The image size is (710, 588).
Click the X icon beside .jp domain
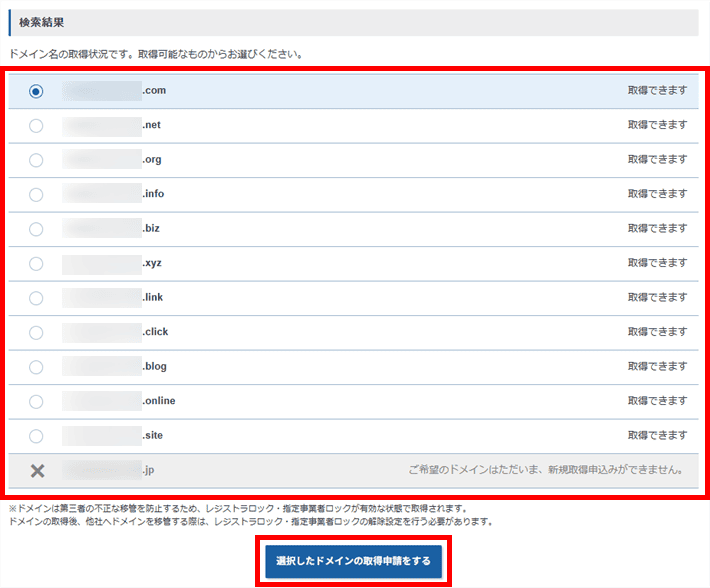(38, 471)
